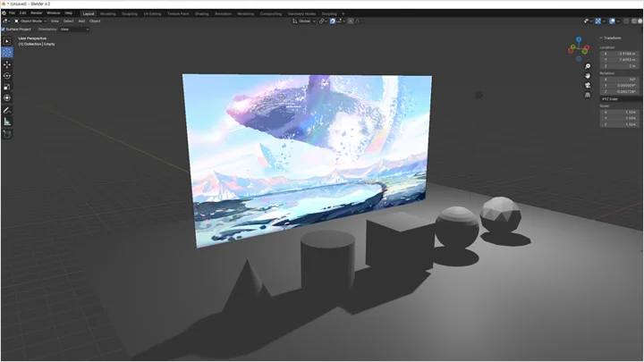Open the snapping options dropdown
Image resolution: width=644 pixels, height=362 pixels.
coord(341,21)
